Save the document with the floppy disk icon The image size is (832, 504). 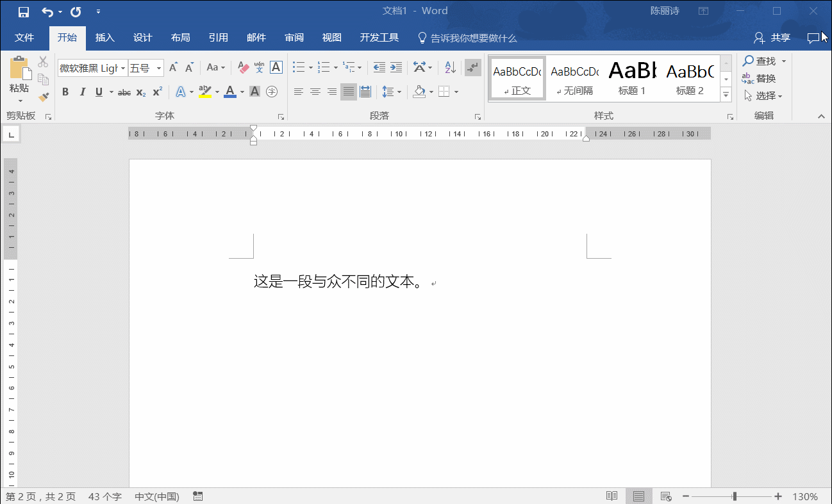coord(24,12)
